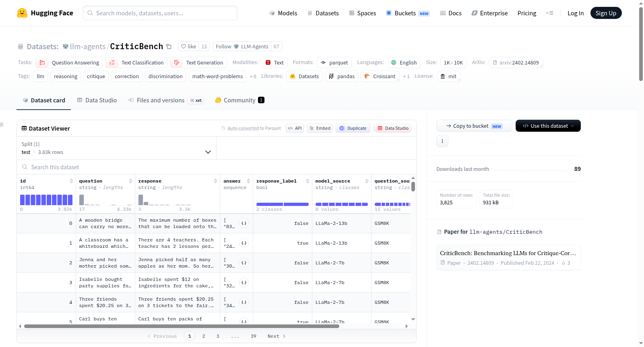Click the llm-agents organization avatar icon
Image resolution: width=644 pixels, height=347 pixels.
point(66,46)
